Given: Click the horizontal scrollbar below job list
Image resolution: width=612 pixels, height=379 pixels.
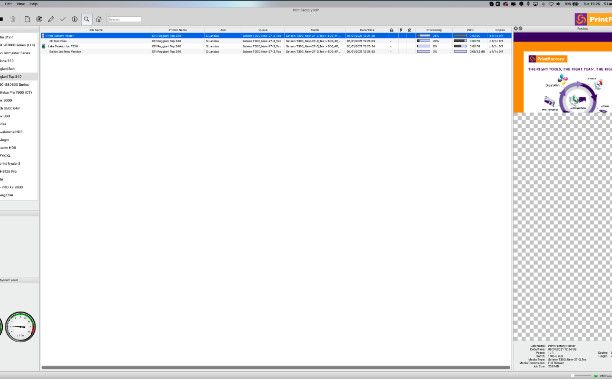Looking at the screenshot, I should [276, 367].
